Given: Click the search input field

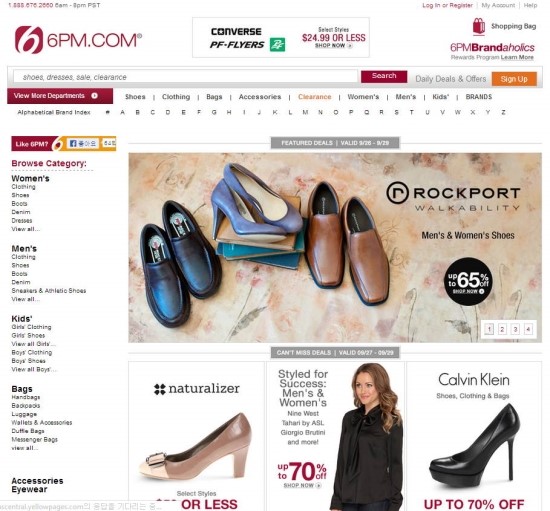Looking at the screenshot, I should 186,77.
